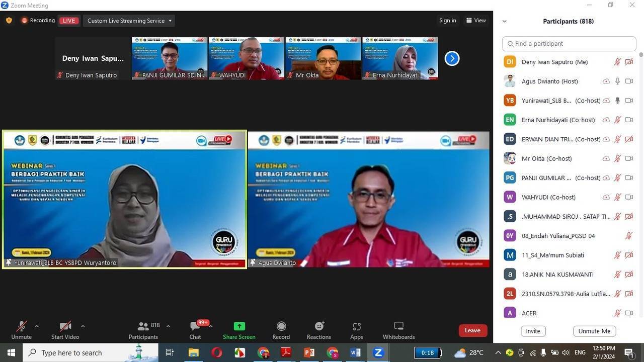Unmute Erna Nurhidayati's microphone icon

point(617,120)
